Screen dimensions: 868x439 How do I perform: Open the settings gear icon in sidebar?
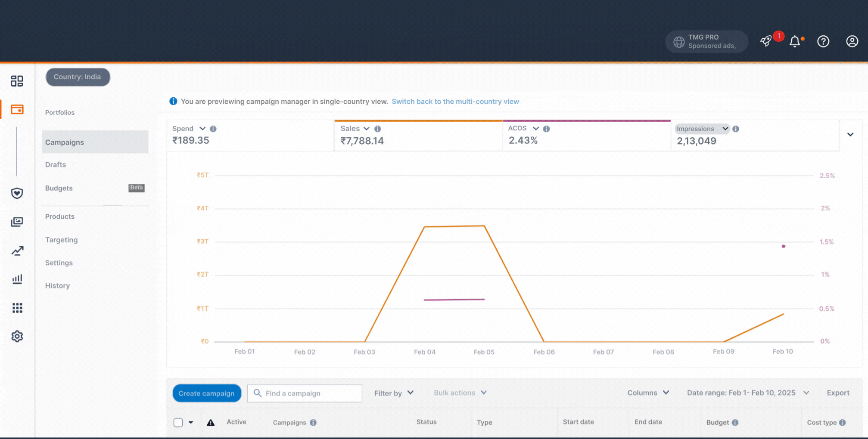click(17, 336)
